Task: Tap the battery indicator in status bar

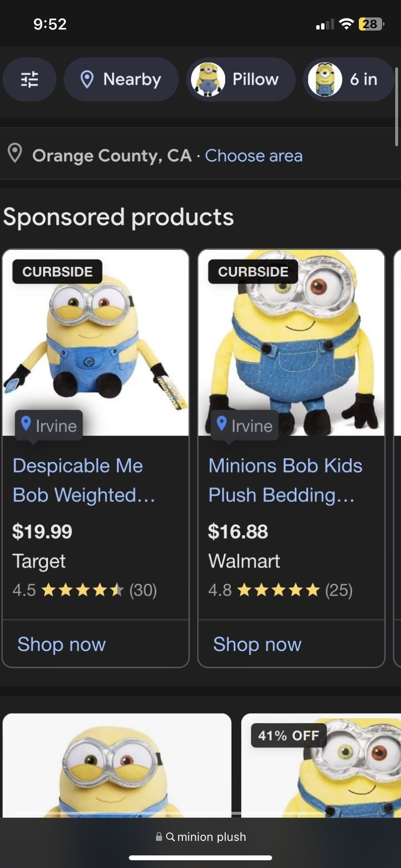Action: pos(371,24)
